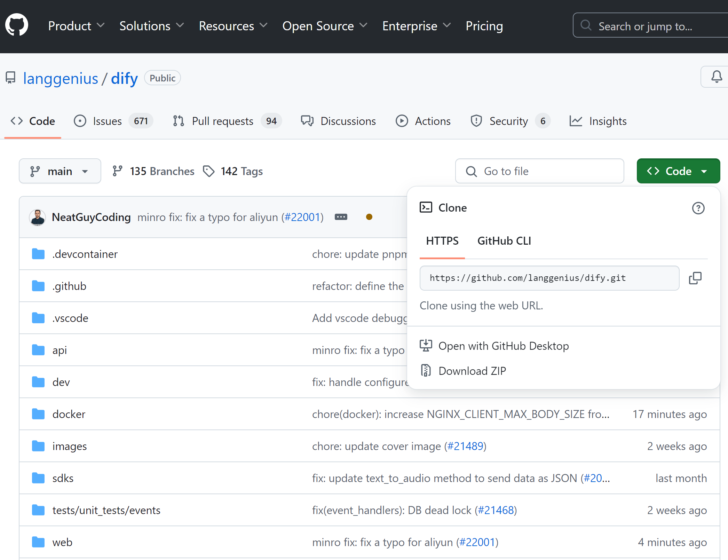Open the Pricing page link
The width and height of the screenshot is (728, 560).
coord(484,26)
